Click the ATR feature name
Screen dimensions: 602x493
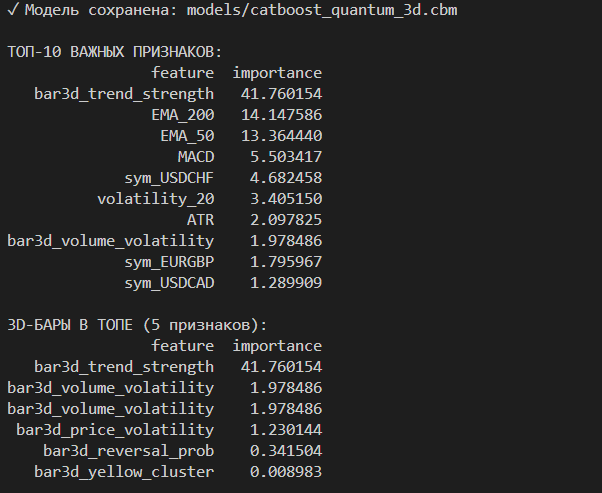[200, 220]
